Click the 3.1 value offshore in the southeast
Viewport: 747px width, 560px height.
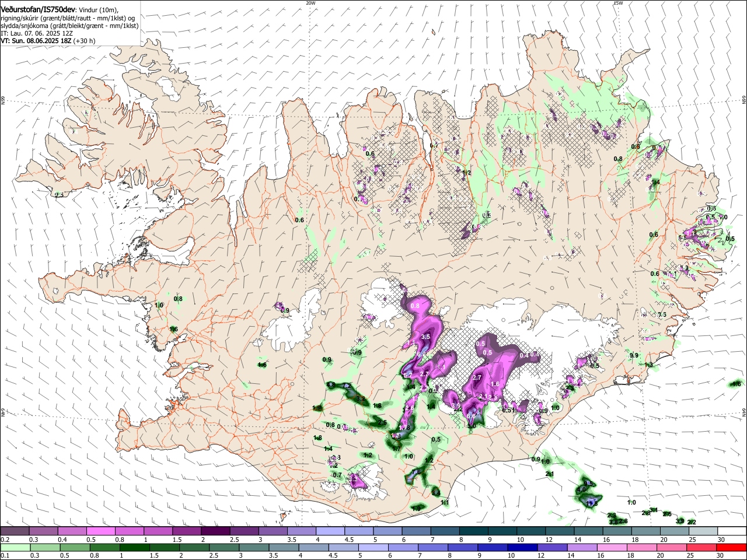654,510
